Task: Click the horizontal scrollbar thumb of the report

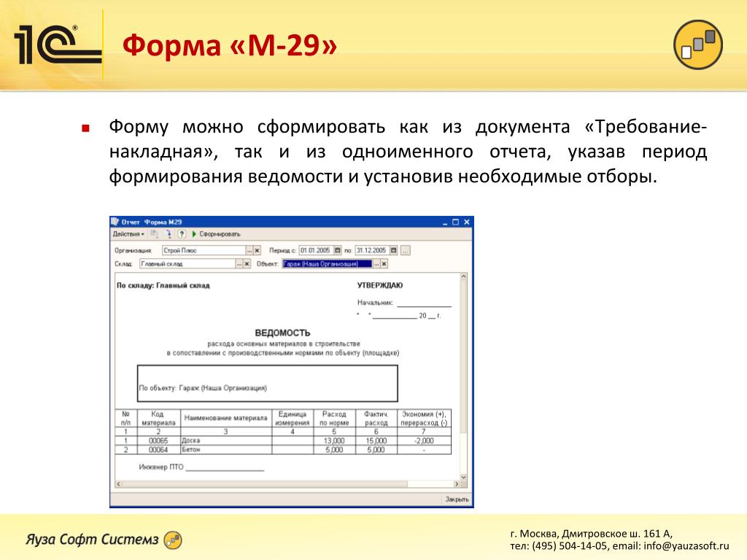Action: click(266, 484)
